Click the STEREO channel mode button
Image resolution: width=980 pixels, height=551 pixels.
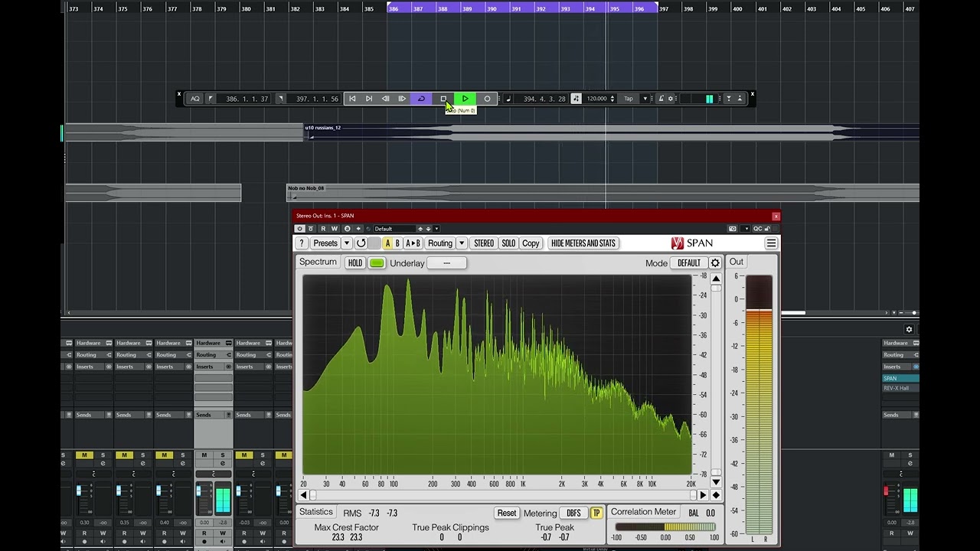point(484,243)
